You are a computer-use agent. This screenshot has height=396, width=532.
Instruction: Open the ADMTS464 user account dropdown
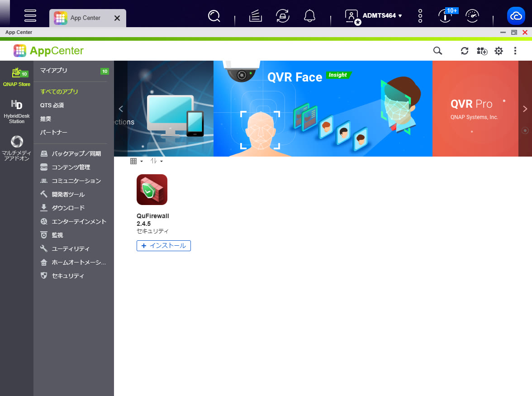pos(373,16)
